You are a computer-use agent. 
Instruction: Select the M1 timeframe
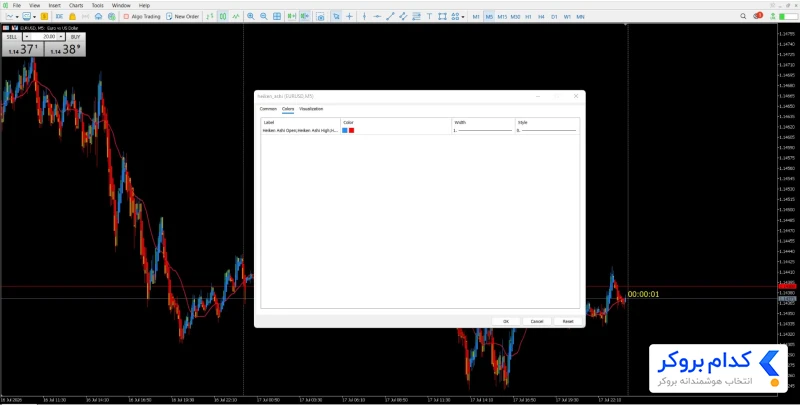tap(476, 17)
